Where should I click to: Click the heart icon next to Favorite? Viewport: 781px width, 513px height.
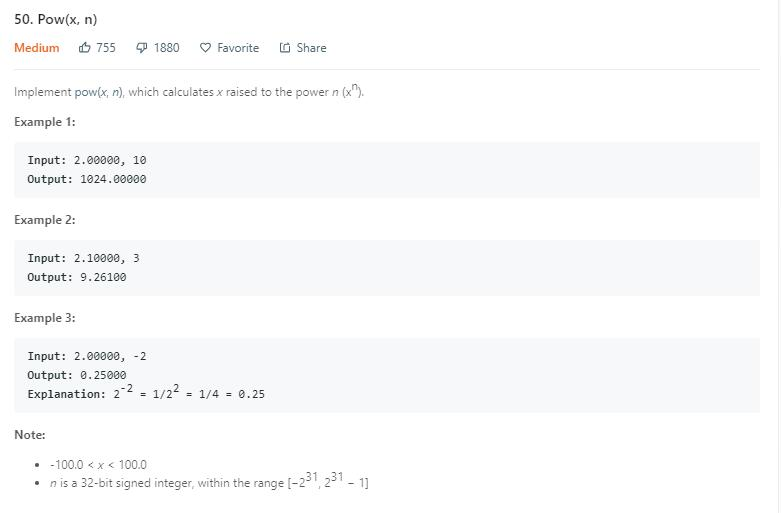[x=205, y=48]
